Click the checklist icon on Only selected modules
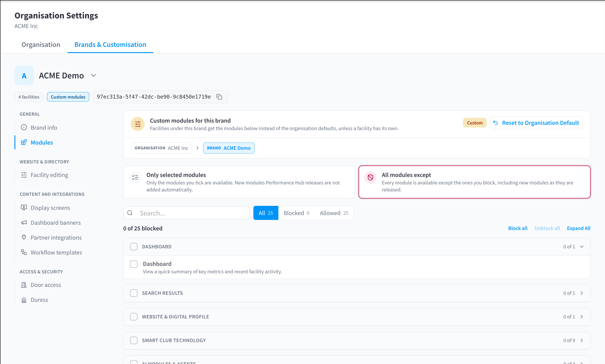The image size is (605, 364). [135, 178]
